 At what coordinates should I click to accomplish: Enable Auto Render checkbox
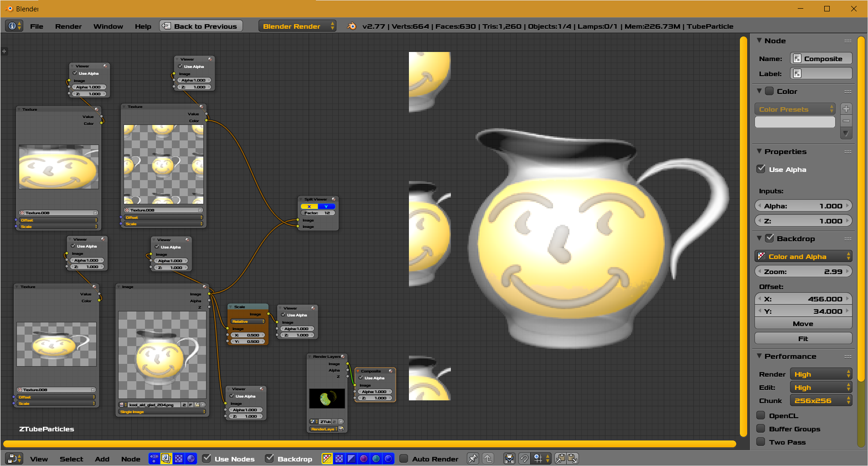[x=403, y=458]
